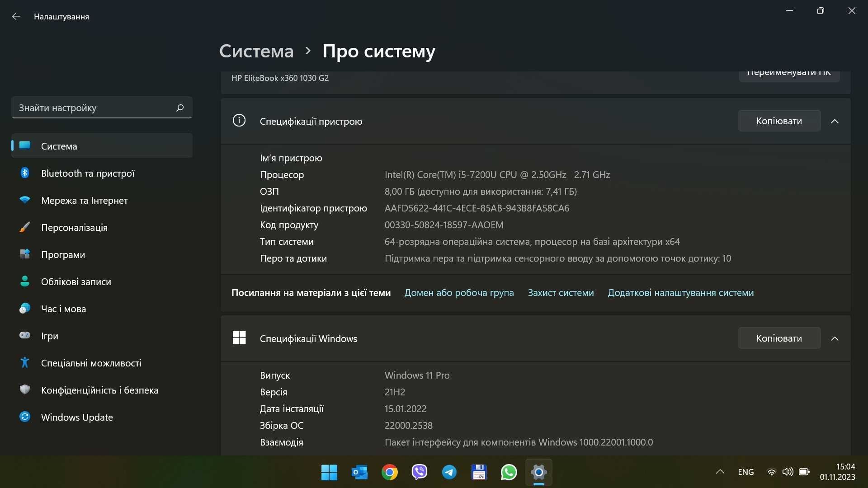Open clock and date 15:04
This screenshot has height=488, width=868.
pyautogui.click(x=838, y=472)
